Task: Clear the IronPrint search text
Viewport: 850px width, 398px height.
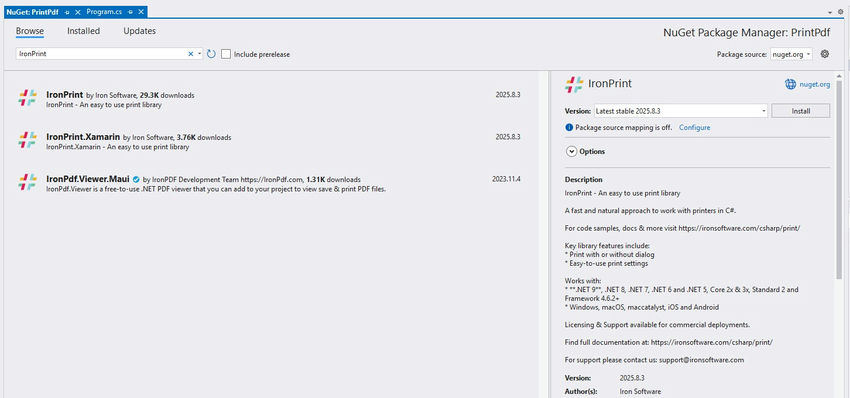Action: click(x=190, y=54)
